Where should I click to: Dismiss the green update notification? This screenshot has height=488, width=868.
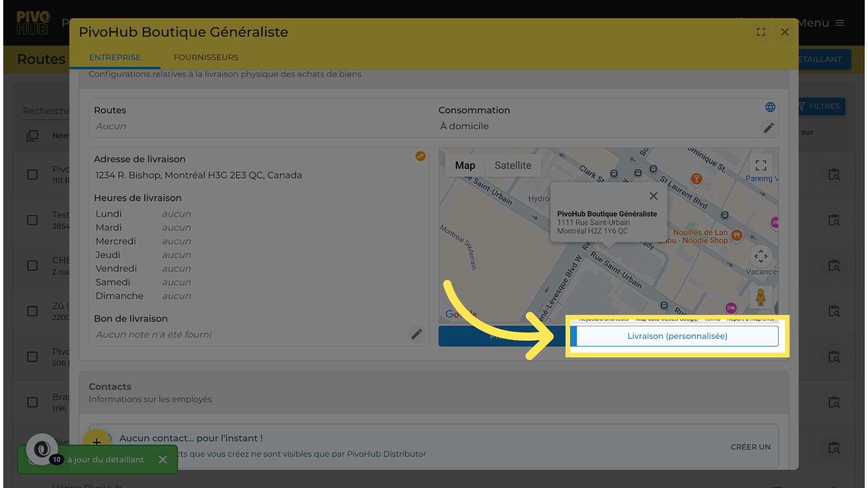(x=163, y=460)
